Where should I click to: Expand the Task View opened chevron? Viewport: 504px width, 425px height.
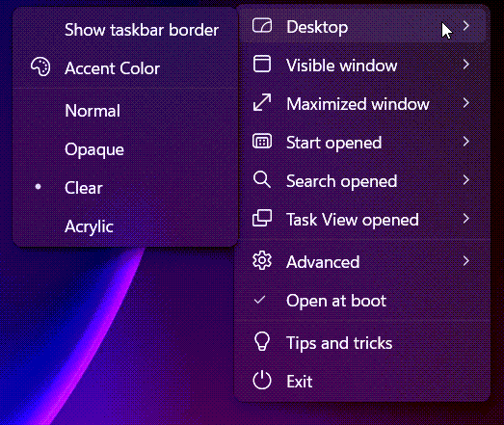(466, 219)
